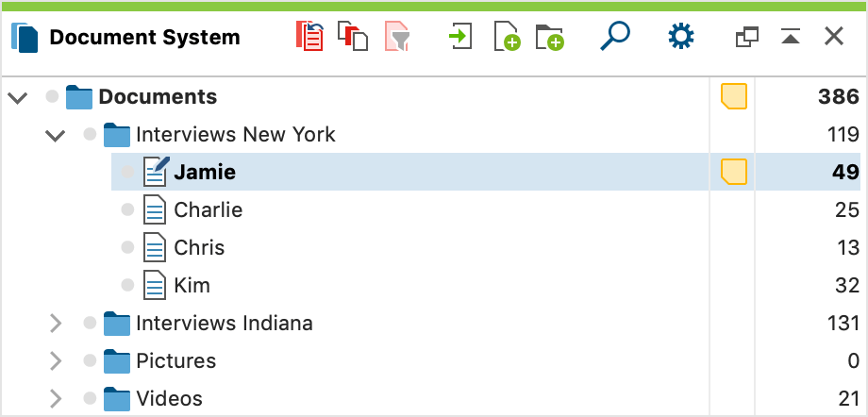Open the settings gear icon

pyautogui.click(x=680, y=37)
